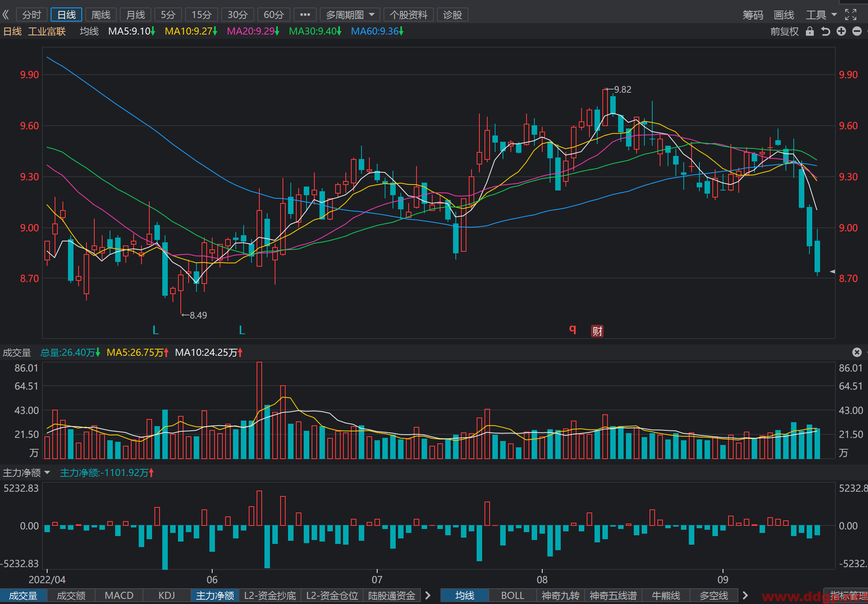Screen dimensions: 868x604
Task: Click the 筹码 button
Action: pyautogui.click(x=753, y=15)
